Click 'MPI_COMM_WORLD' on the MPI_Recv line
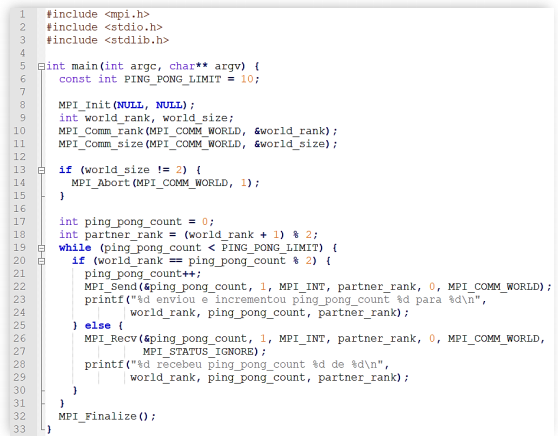Viewport: 558px width, 436px height. click(494, 339)
